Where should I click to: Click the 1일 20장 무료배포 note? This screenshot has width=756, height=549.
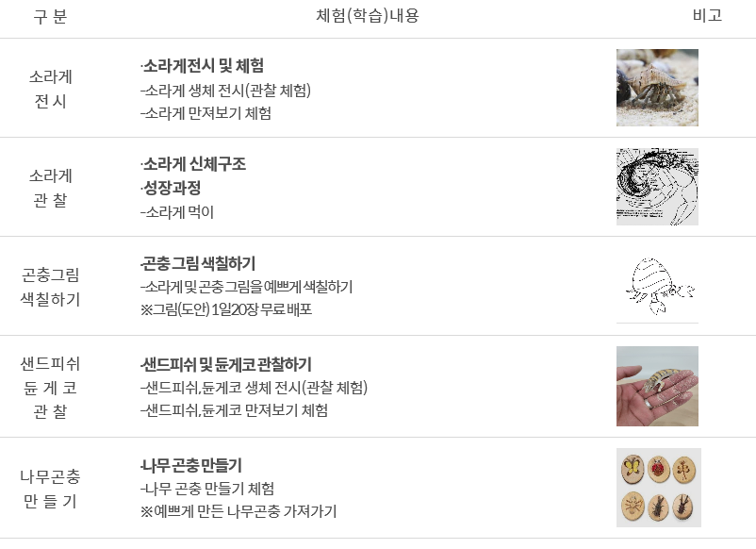[x=226, y=309]
